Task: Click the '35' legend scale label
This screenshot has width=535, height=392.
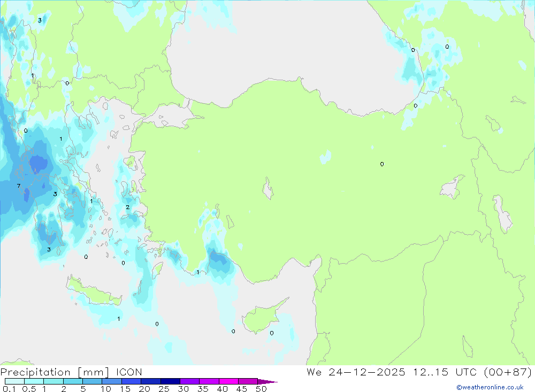Action: (x=203, y=389)
